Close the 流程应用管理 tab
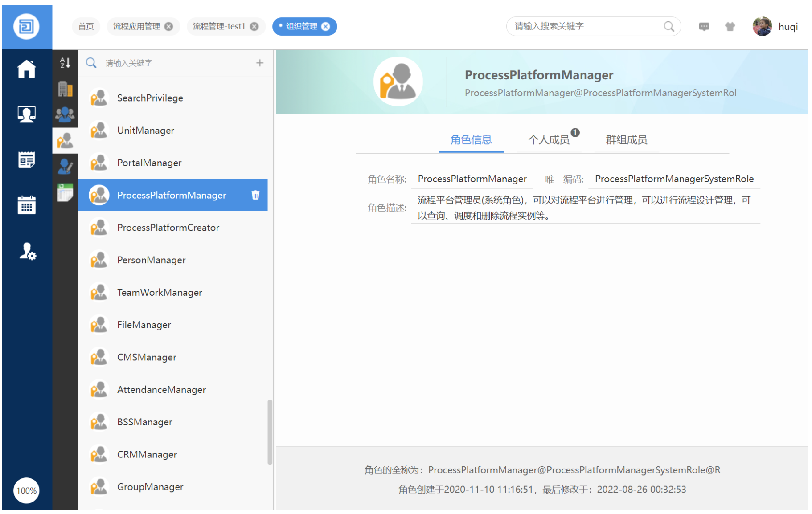812x514 pixels. click(169, 26)
